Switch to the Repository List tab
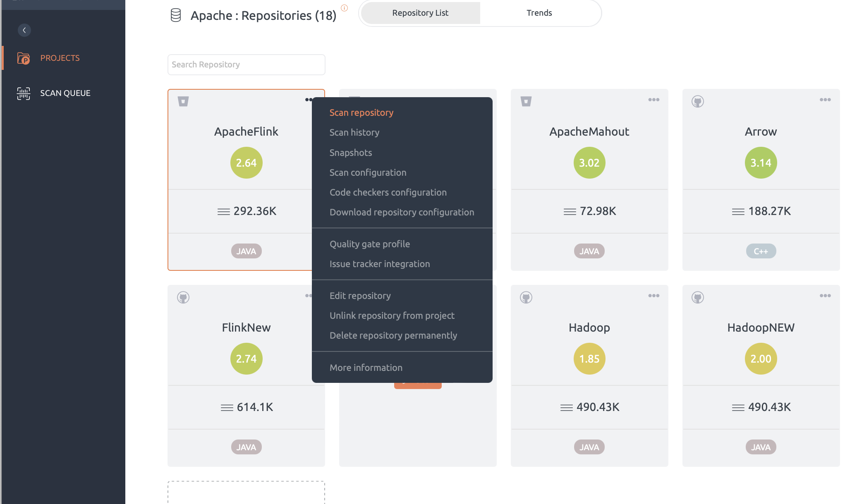 (420, 13)
